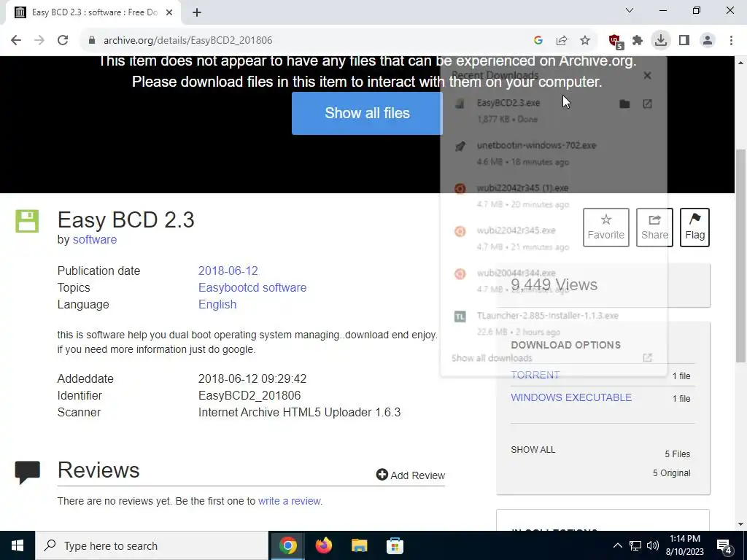
Task: Bookmark this tab with the star icon
Action: coord(585,41)
